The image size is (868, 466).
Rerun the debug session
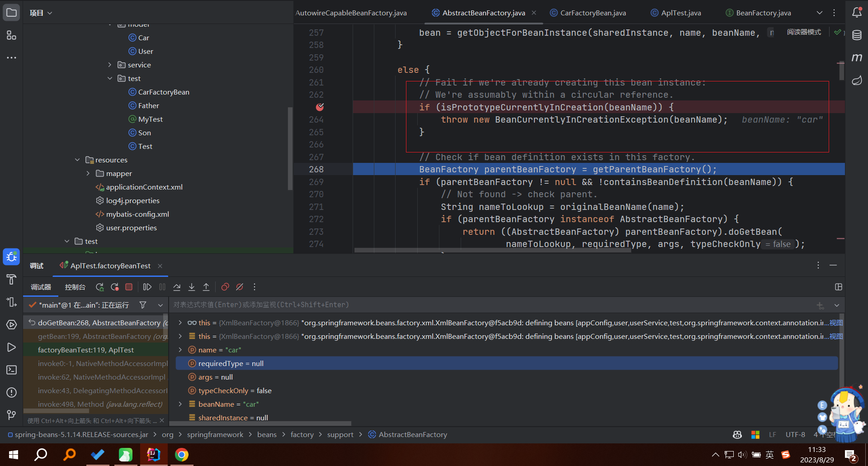click(x=99, y=287)
